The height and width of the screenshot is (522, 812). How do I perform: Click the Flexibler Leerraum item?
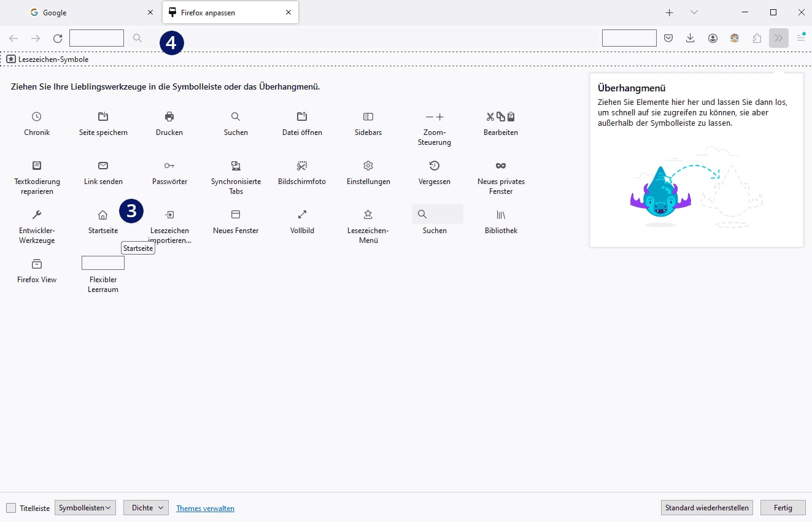(103, 263)
